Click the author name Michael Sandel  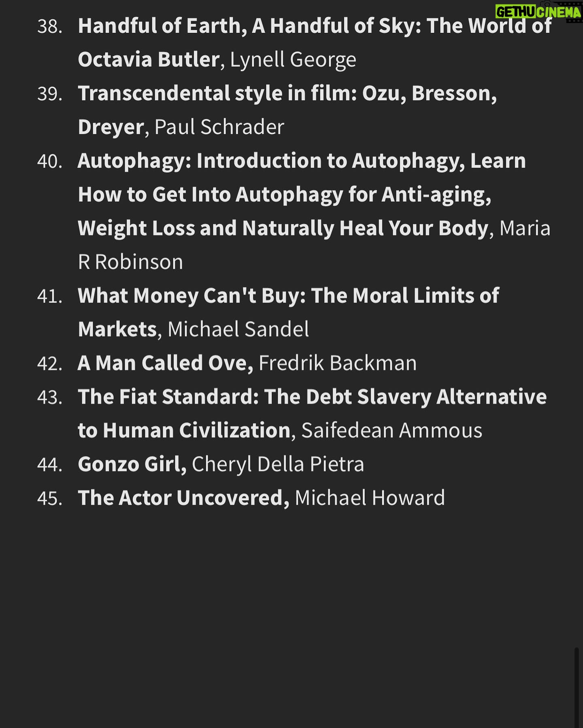coord(238,329)
